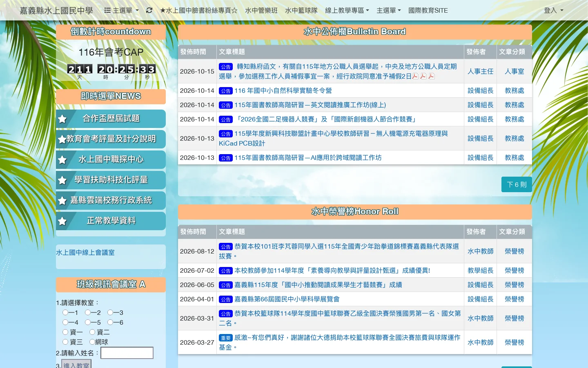Open the middle PDF attachment icon

(423, 76)
